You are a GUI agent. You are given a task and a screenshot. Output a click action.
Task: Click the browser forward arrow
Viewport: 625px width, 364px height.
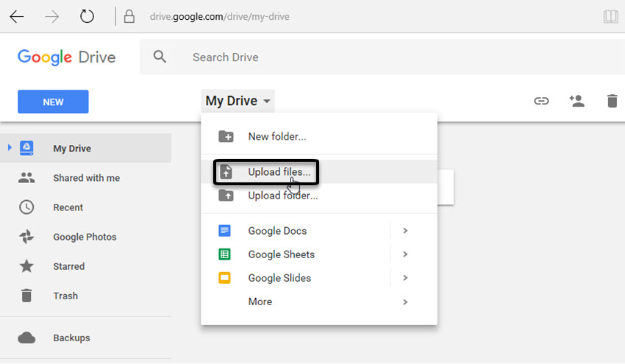click(51, 17)
